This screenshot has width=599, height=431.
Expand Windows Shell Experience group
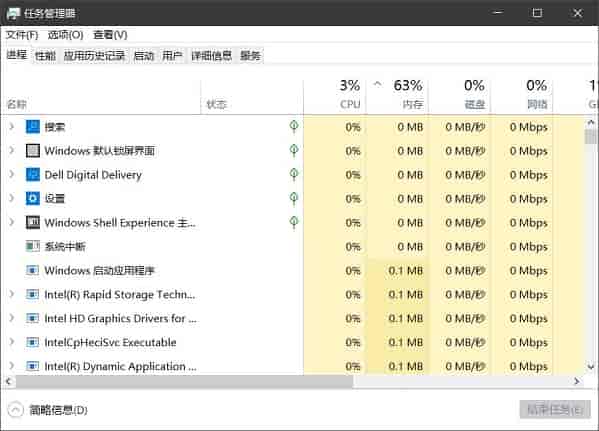[11, 222]
